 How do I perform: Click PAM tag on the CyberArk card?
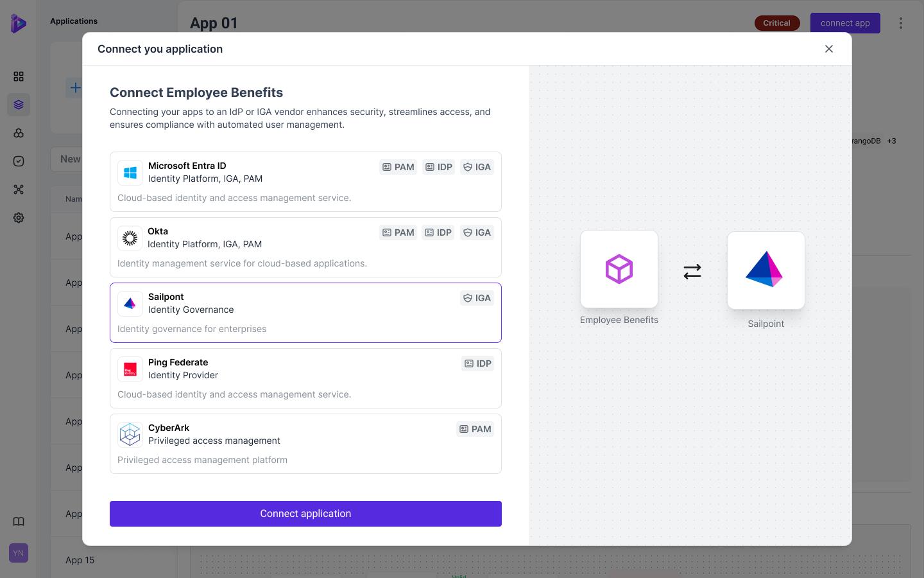click(x=475, y=429)
